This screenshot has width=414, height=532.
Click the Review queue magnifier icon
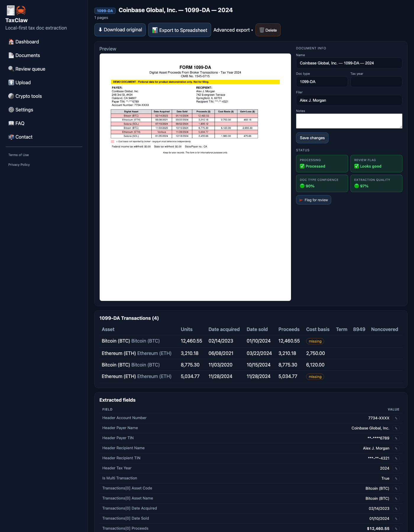[x=11, y=69]
